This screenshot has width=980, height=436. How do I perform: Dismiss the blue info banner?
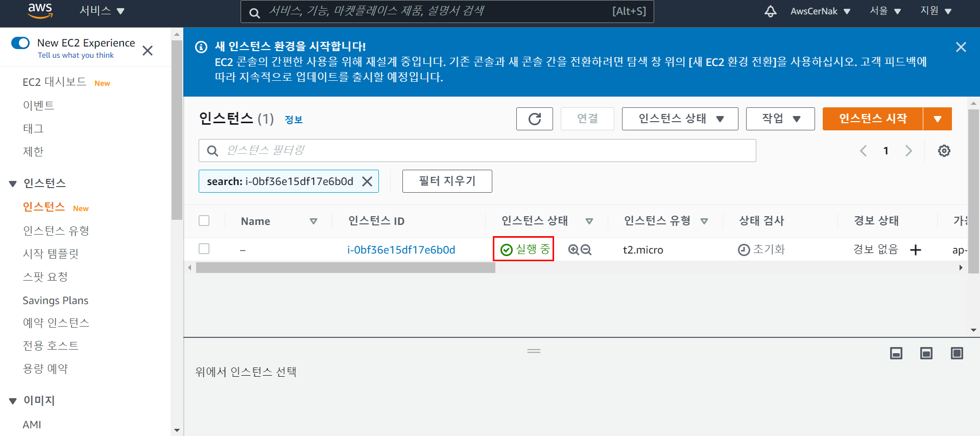(x=961, y=47)
